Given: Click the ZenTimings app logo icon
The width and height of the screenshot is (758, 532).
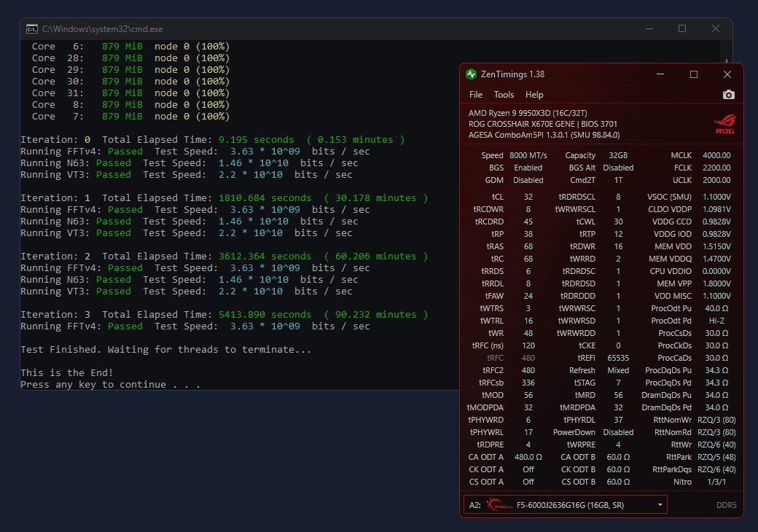Looking at the screenshot, I should tap(471, 74).
